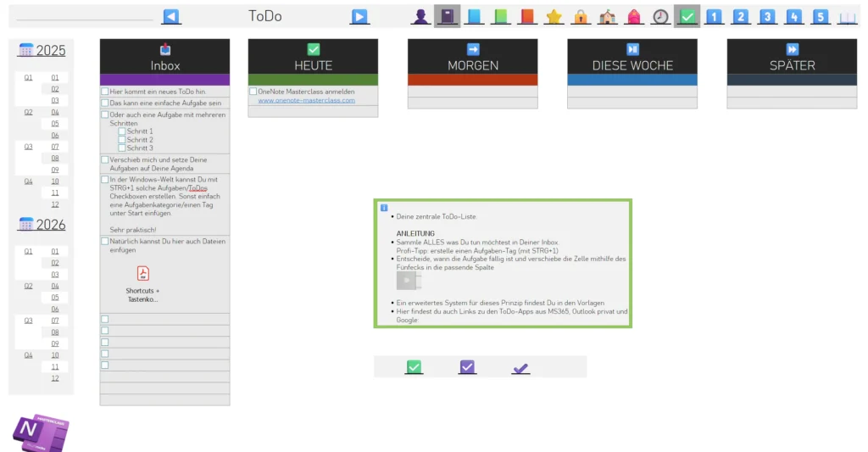Screen dimensions: 868x452
Task: Check 'Hier kommt ein neues ToDo hin'
Action: [x=104, y=92]
